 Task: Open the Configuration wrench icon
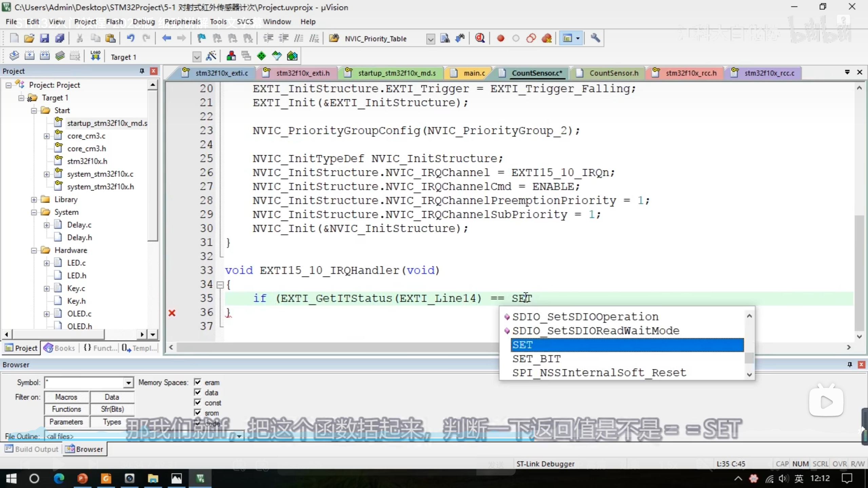(x=595, y=38)
